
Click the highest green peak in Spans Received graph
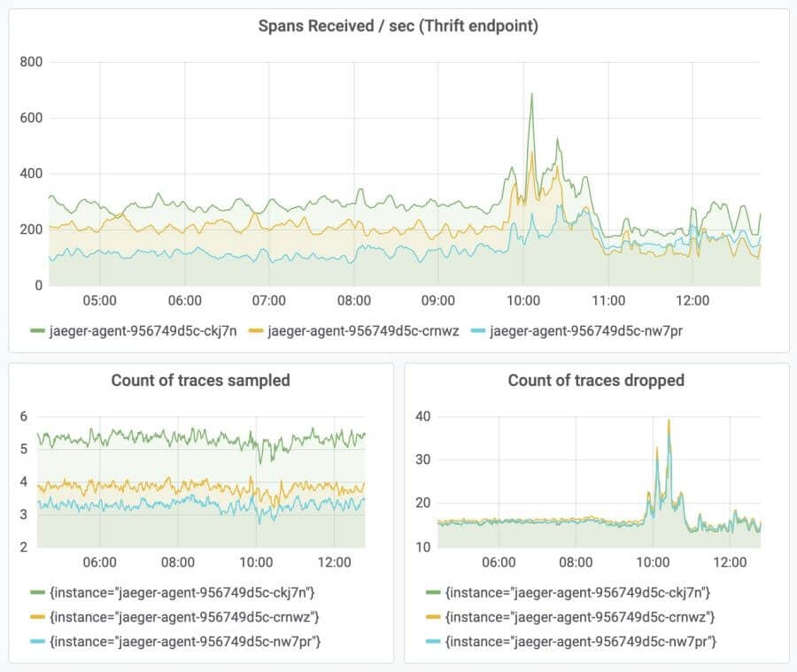pos(531,94)
